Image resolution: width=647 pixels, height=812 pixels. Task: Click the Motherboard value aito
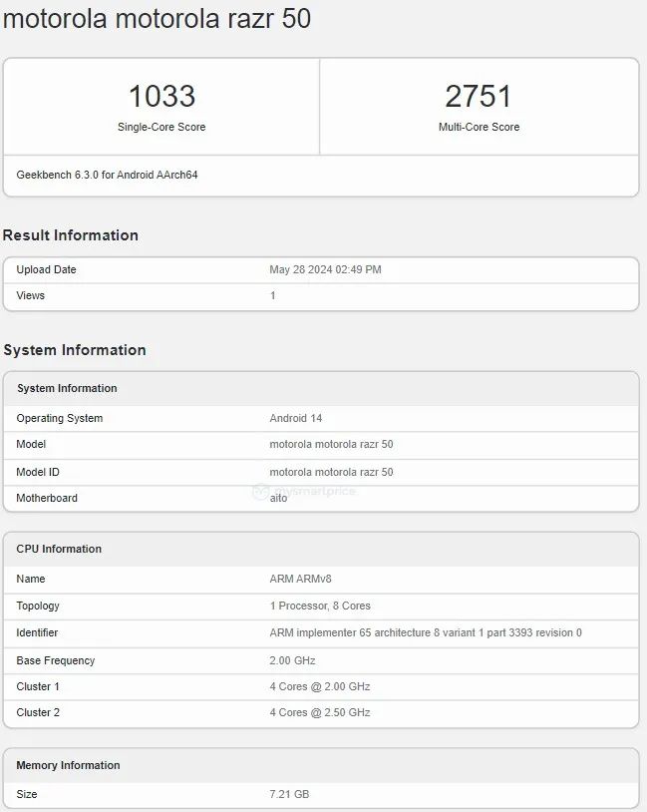click(x=278, y=498)
